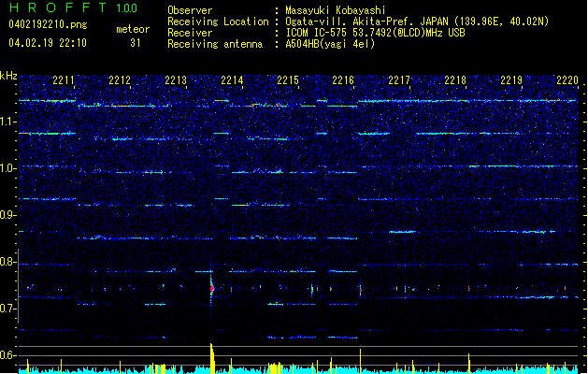588x374 pixels.
Task: Select observer name Masayuki Kobayashi
Action: (x=336, y=10)
